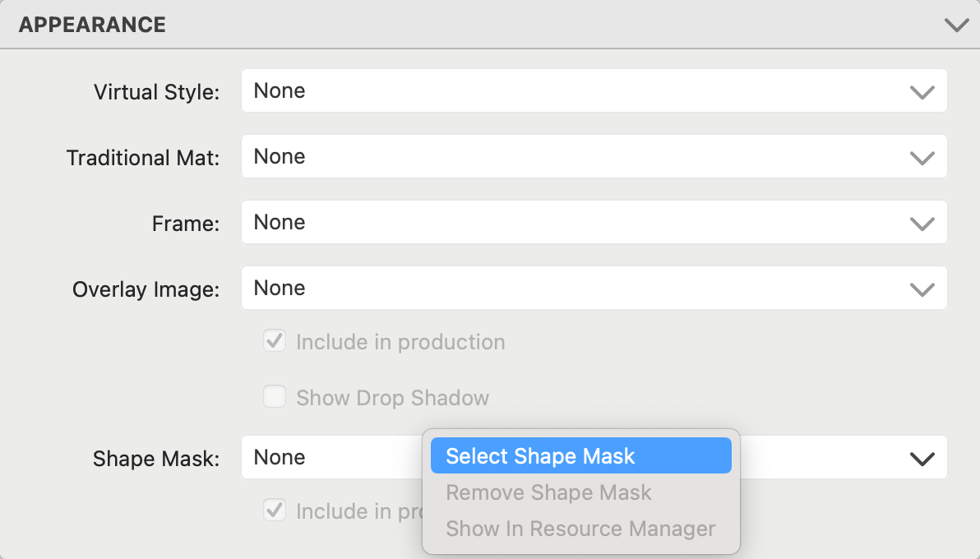This screenshot has width=980, height=559.
Task: Click the Frame dropdown arrow
Action: tap(922, 223)
